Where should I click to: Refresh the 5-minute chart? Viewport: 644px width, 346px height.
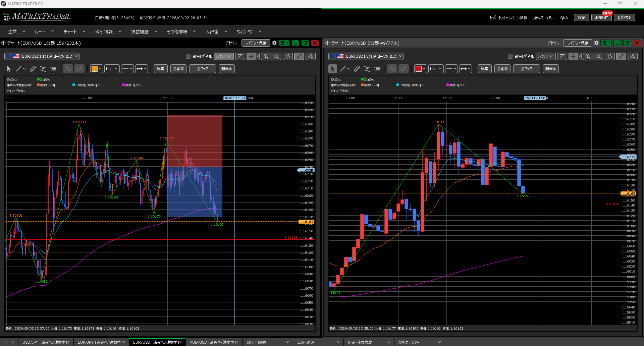tap(610, 56)
